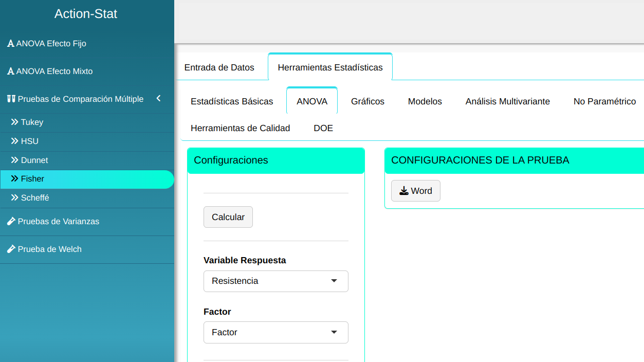
Task: Open the Análisis Multivariante tab
Action: pos(507,101)
